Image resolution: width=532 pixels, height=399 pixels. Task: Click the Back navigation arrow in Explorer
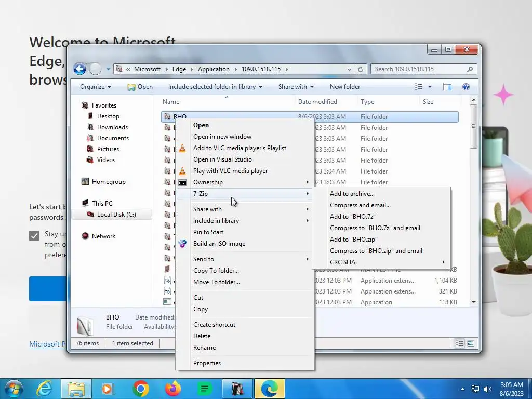(79, 69)
